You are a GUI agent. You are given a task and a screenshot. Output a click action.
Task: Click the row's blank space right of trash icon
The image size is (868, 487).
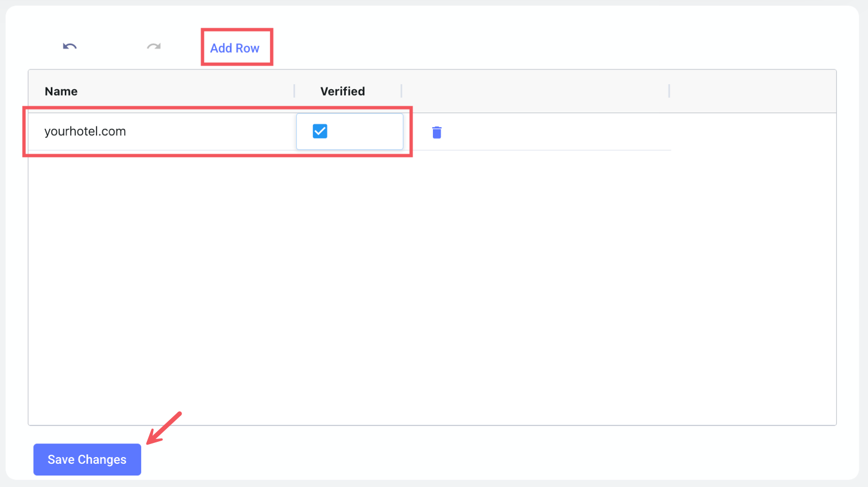click(554, 132)
